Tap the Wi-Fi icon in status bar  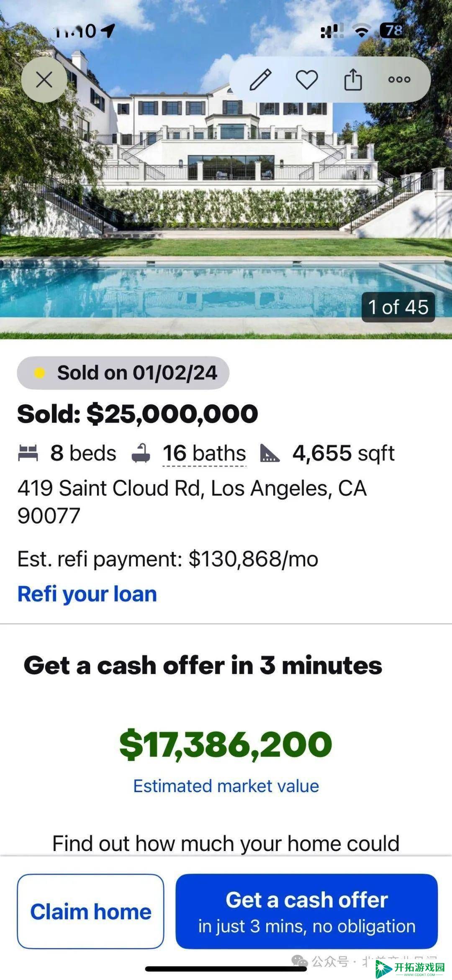point(362,31)
